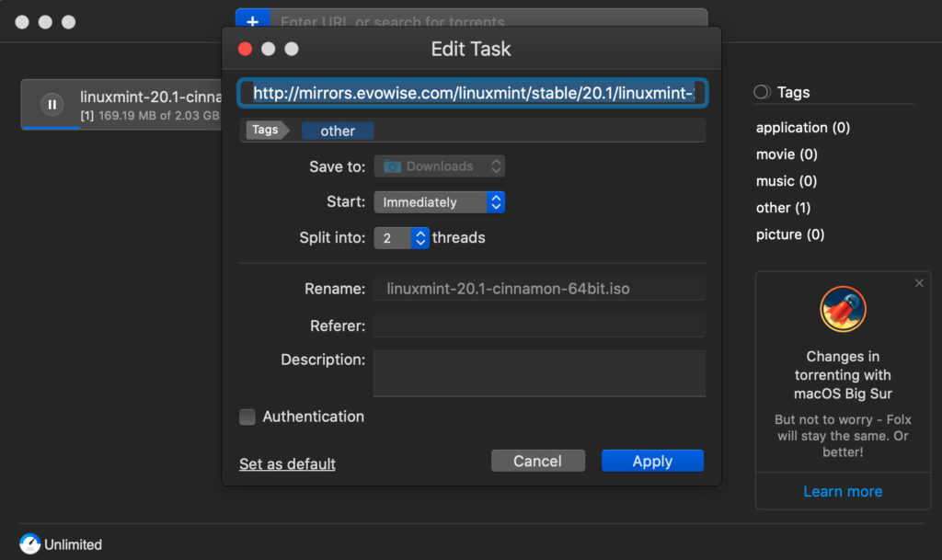Image resolution: width=942 pixels, height=560 pixels.
Task: Pause the linuxmint-20.1 download
Action: pyautogui.click(x=51, y=104)
